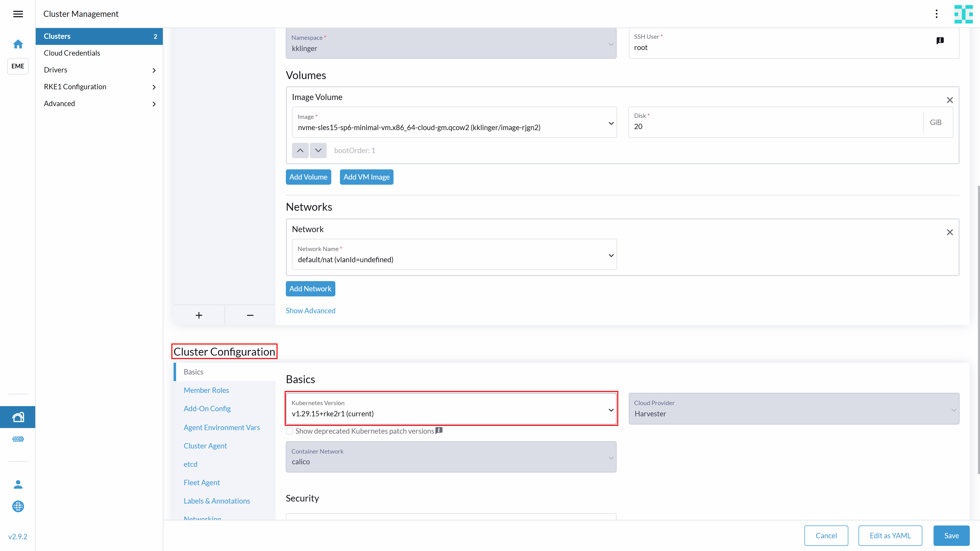Open the hamburger navigation menu

(x=18, y=14)
